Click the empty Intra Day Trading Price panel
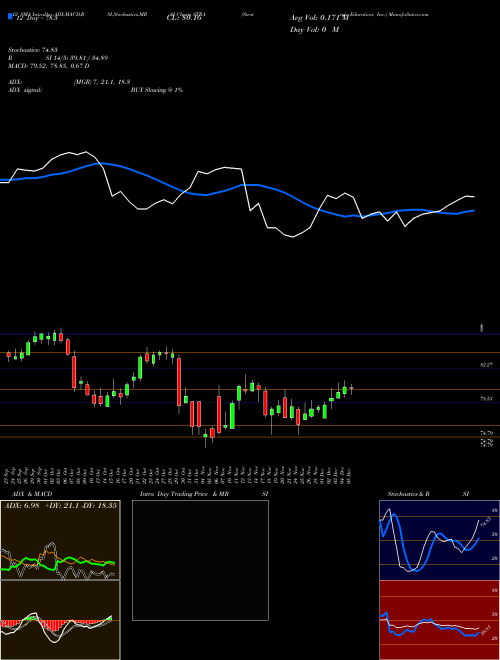This screenshot has height=660, width=500. 200,560
